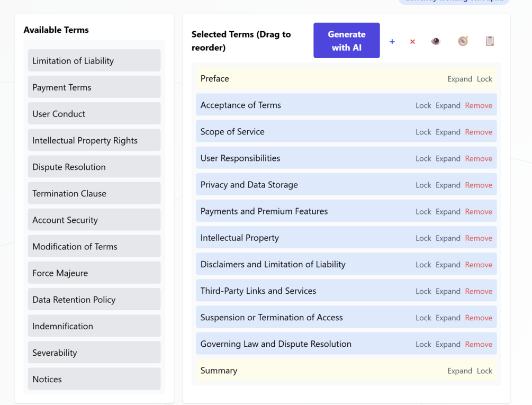Choose the Indemnification available term

click(x=94, y=326)
